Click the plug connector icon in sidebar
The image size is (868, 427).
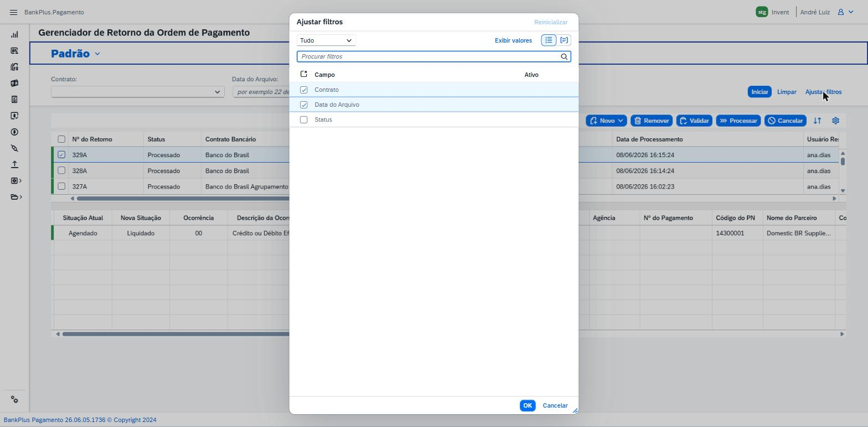[14, 148]
